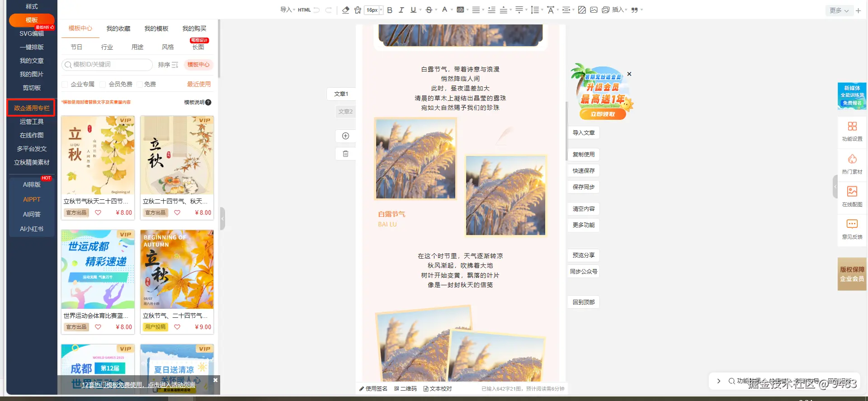Click the text alignment icon

(x=476, y=10)
